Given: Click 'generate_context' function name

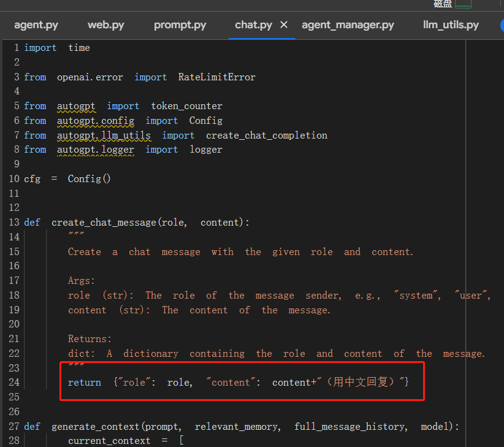Looking at the screenshot, I should [x=95, y=426].
